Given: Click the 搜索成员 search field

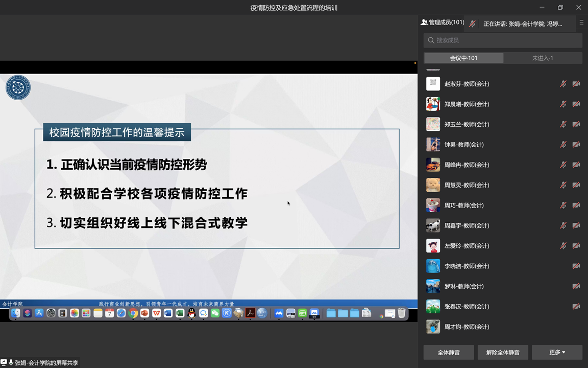Looking at the screenshot, I should [503, 40].
